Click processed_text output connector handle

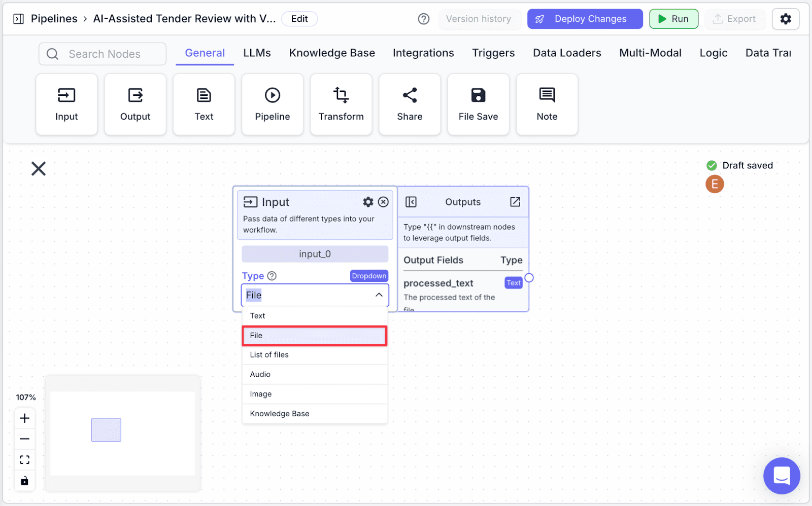click(x=529, y=278)
